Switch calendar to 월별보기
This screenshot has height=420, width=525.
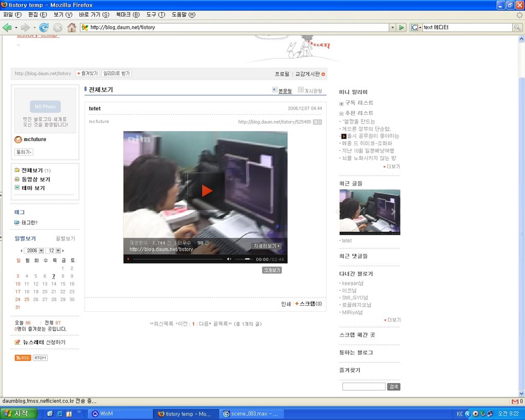click(x=65, y=238)
